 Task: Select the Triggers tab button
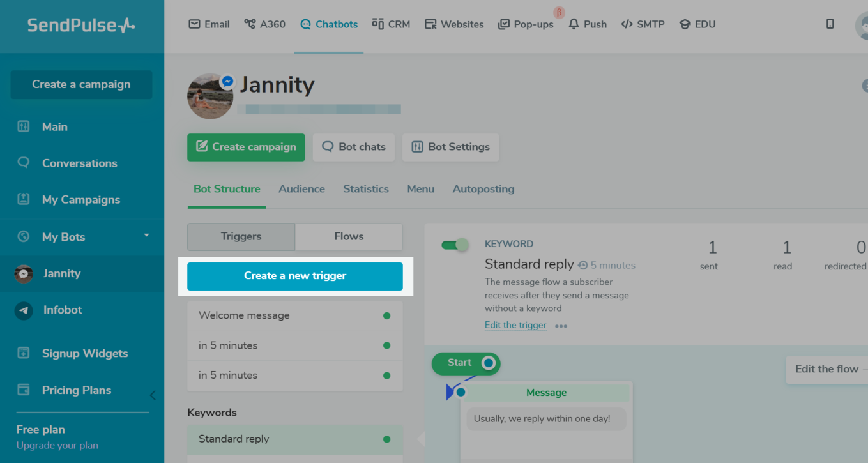click(241, 236)
